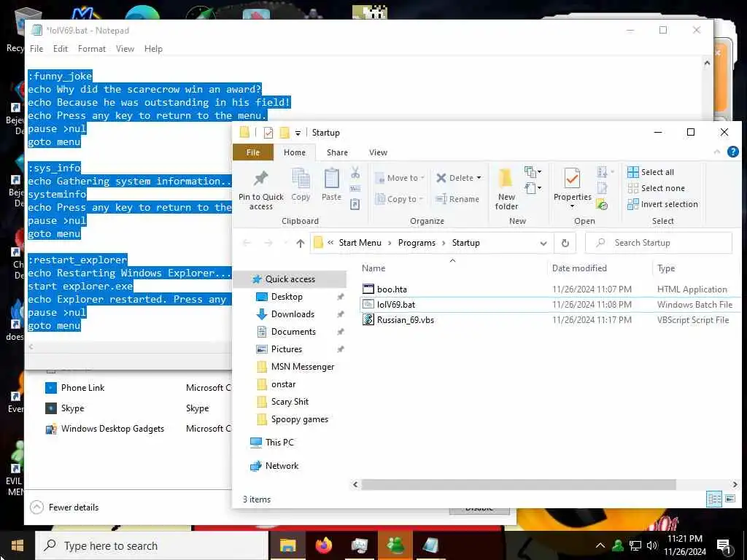The height and width of the screenshot is (560, 747).
Task: Open Notepad's Help menu
Action: point(153,49)
